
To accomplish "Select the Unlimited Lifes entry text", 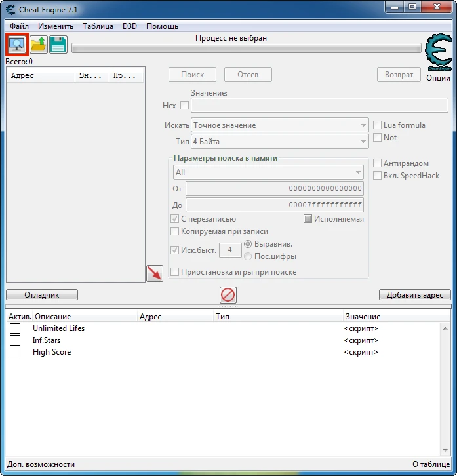I will (58, 328).
